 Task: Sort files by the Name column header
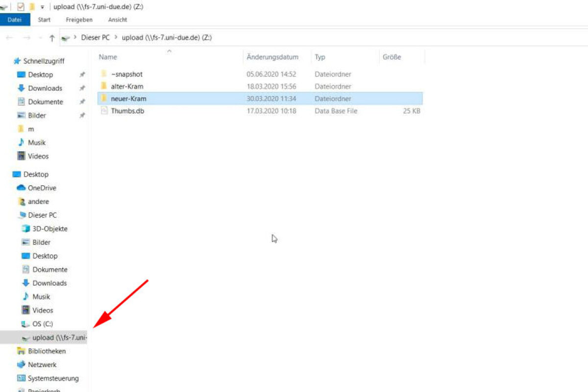pos(108,57)
